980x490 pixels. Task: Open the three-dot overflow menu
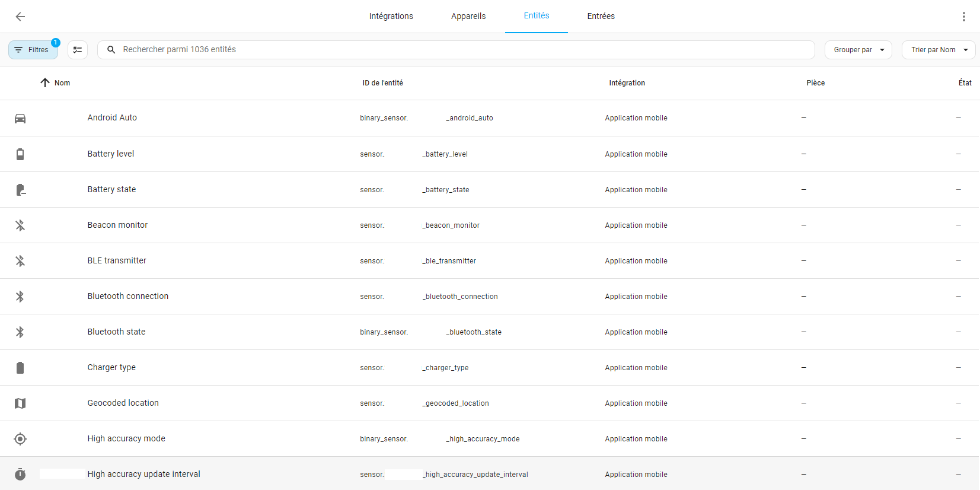coord(963,17)
